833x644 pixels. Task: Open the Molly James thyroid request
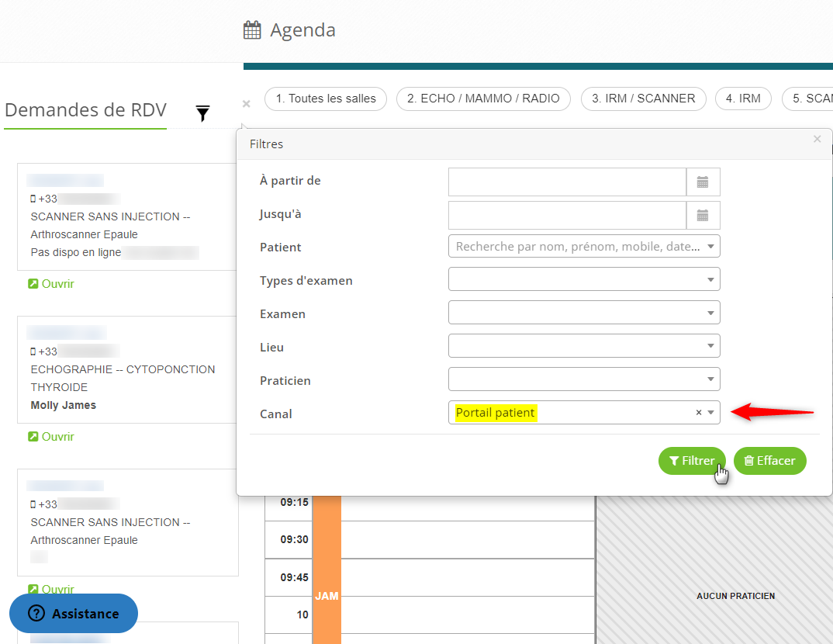(51, 437)
